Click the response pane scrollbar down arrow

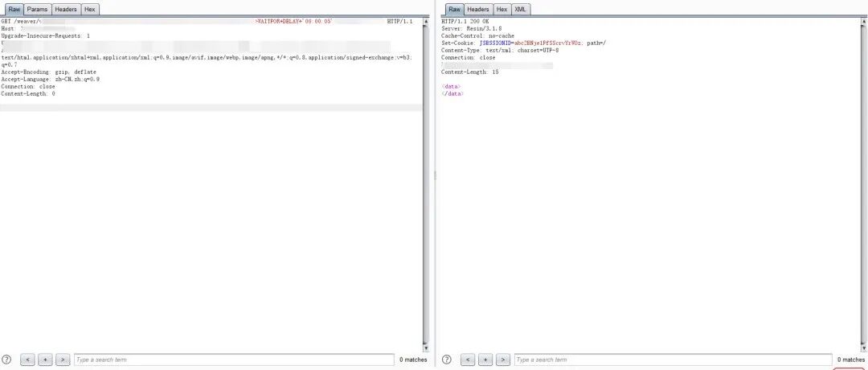point(863,347)
